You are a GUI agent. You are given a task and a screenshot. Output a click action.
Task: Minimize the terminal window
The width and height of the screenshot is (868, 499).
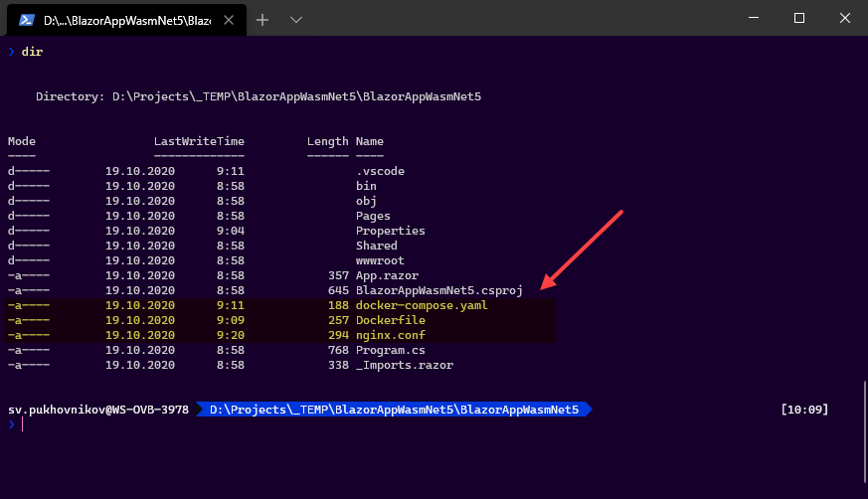coord(754,18)
